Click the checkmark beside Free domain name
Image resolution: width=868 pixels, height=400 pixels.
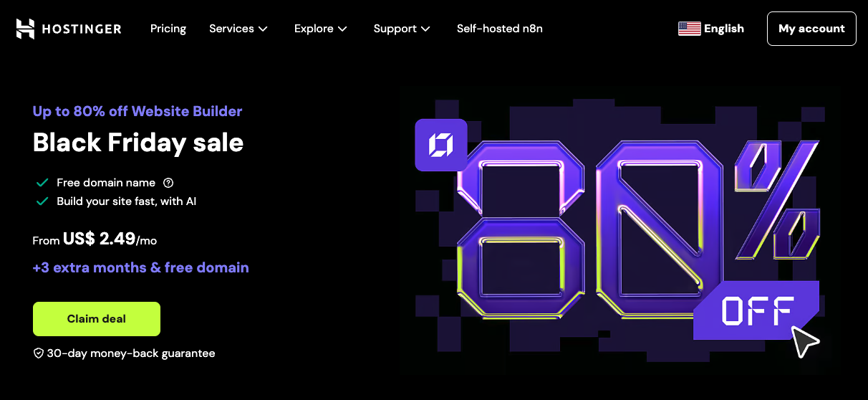point(42,183)
